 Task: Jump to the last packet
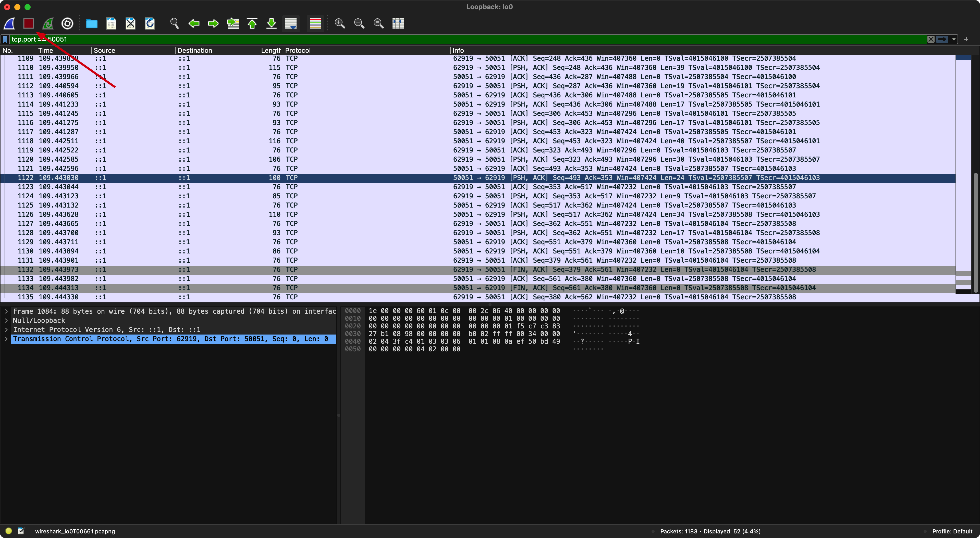[x=271, y=23]
